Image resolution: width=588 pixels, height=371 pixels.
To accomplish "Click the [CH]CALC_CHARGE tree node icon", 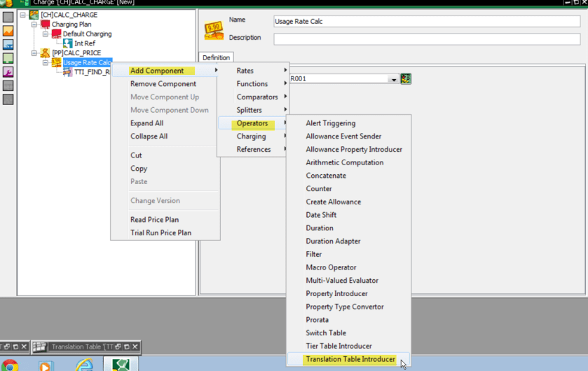I will click(34, 15).
